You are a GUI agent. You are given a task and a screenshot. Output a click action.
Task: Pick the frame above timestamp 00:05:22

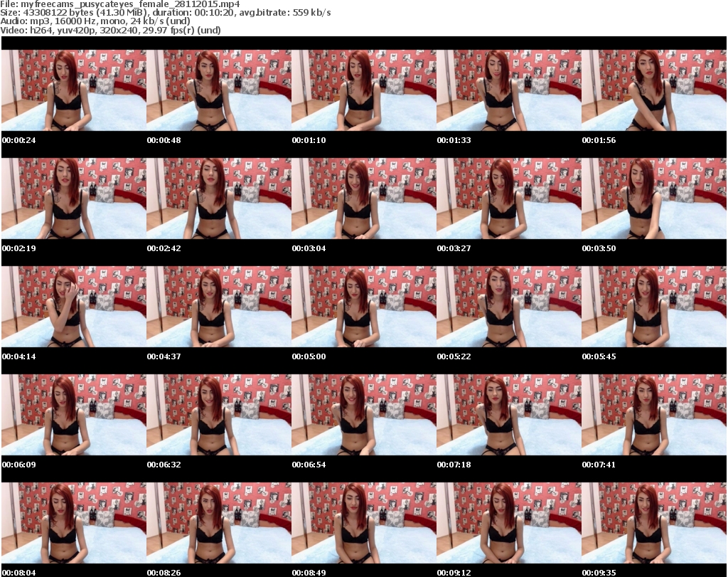pos(509,307)
